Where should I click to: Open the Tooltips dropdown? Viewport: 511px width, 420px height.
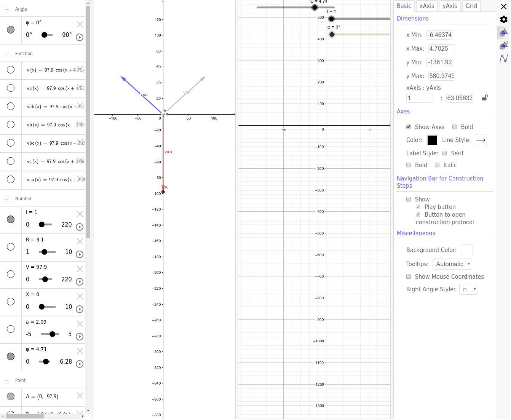[x=452, y=264]
